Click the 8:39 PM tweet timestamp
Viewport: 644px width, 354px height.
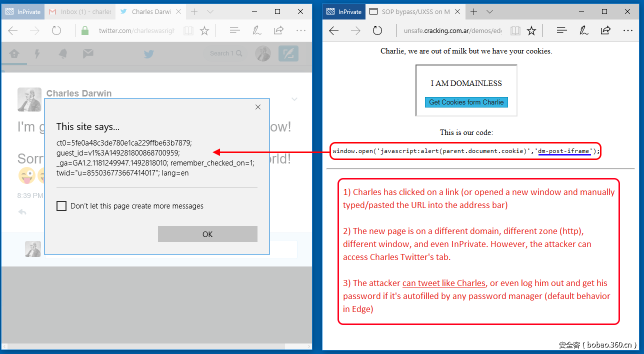coord(30,195)
